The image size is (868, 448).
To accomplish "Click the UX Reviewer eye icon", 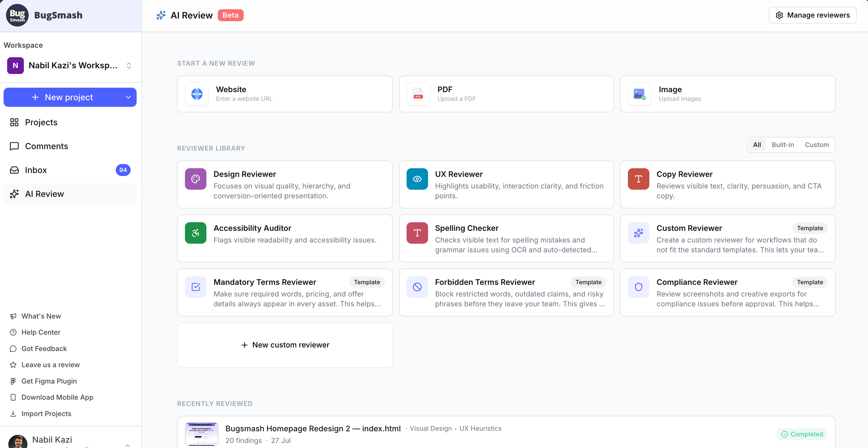I will (417, 179).
